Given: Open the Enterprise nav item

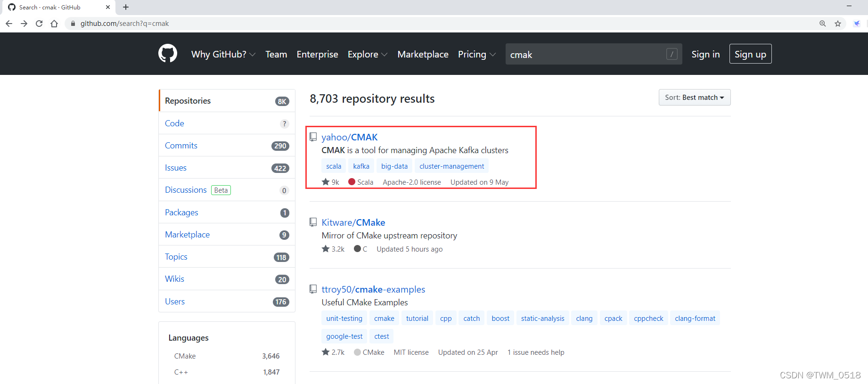Looking at the screenshot, I should (318, 54).
